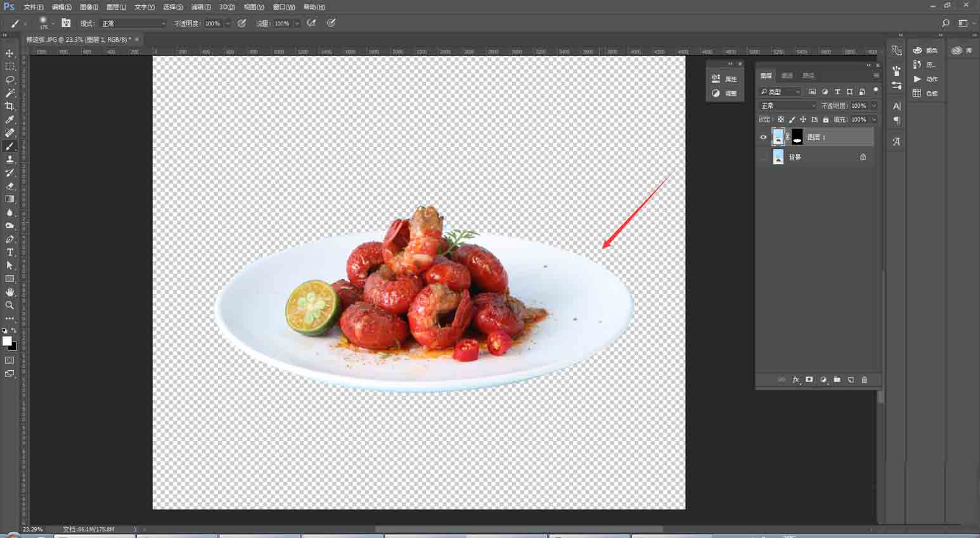Choose the Crop tool
This screenshot has height=538, width=980.
(10, 106)
